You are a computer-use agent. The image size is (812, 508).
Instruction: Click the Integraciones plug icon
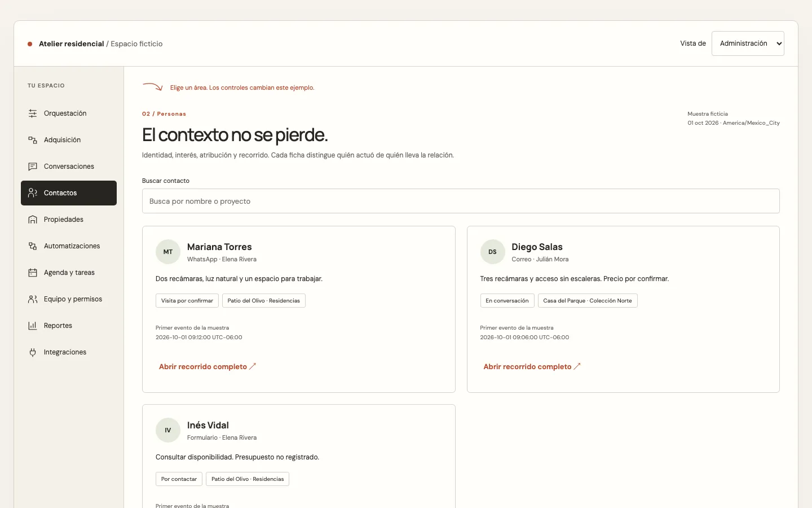coord(33,352)
